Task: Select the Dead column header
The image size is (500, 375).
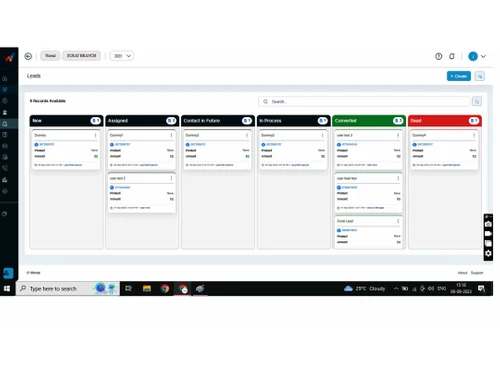Action: [445, 121]
